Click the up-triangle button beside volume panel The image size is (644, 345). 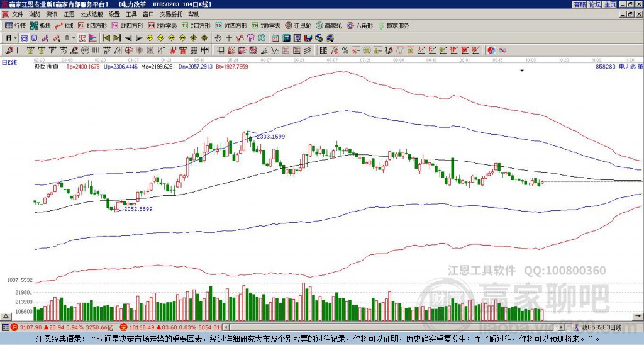[x=5, y=317]
